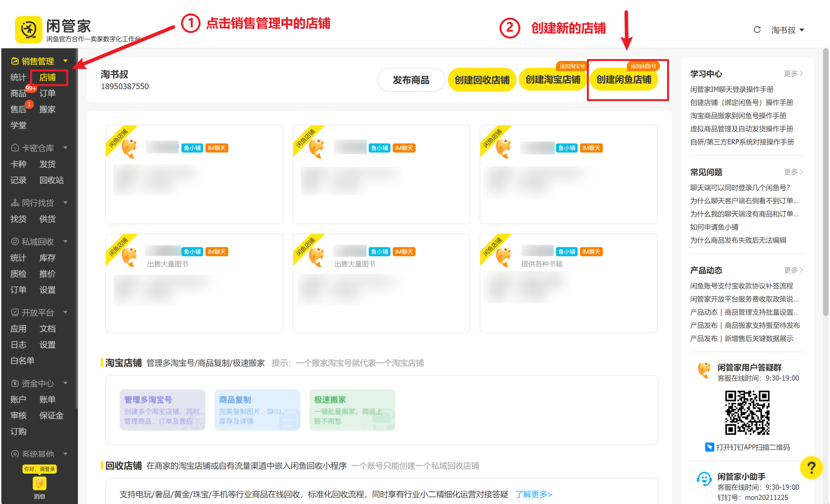Image resolution: width=830 pixels, height=504 pixels.
Task: Toggle the 资金中心 section arrow
Action: 65,383
